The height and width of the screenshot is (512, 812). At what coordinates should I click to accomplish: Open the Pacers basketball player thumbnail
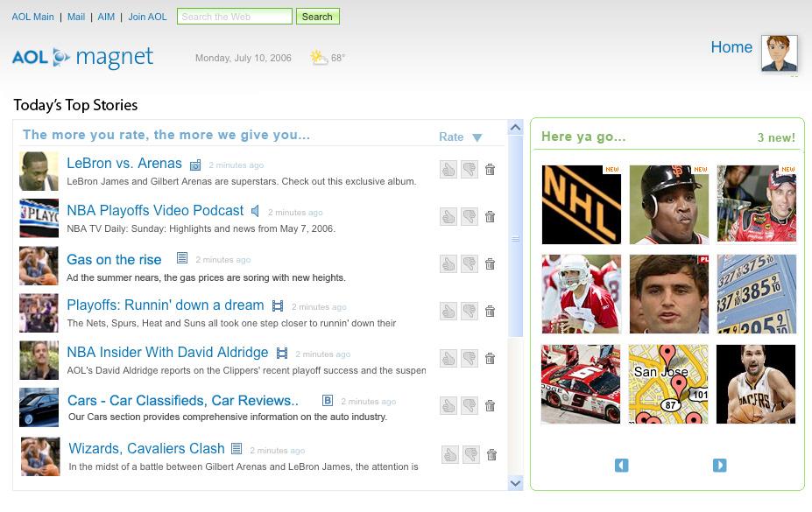pyautogui.click(x=756, y=384)
